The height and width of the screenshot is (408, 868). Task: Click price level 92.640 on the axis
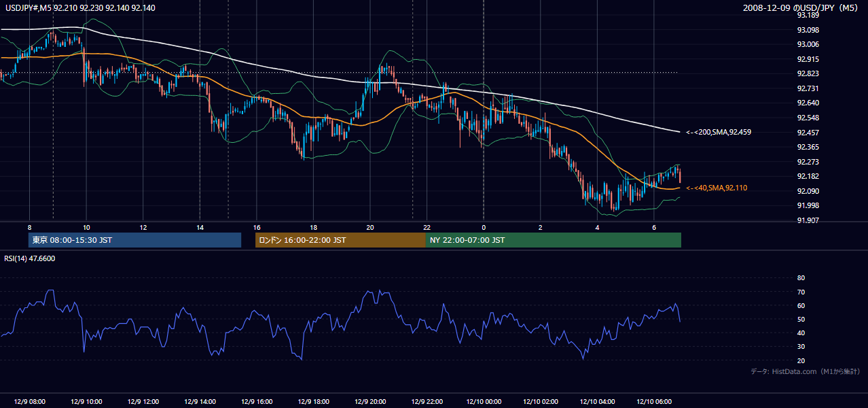click(808, 103)
